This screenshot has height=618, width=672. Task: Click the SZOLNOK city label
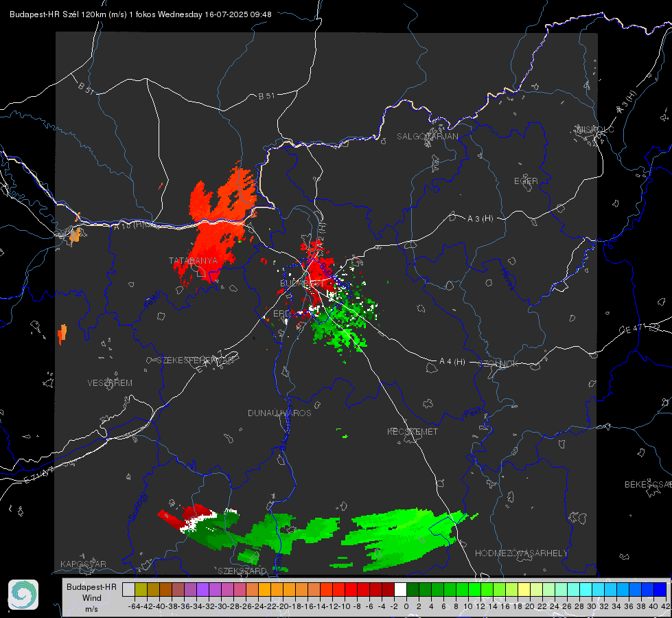[498, 364]
